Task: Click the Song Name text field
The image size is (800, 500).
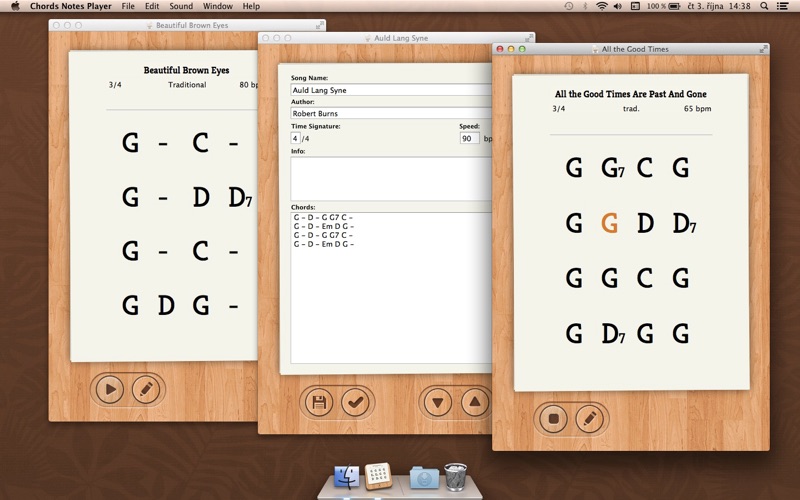Action: pyautogui.click(x=390, y=90)
